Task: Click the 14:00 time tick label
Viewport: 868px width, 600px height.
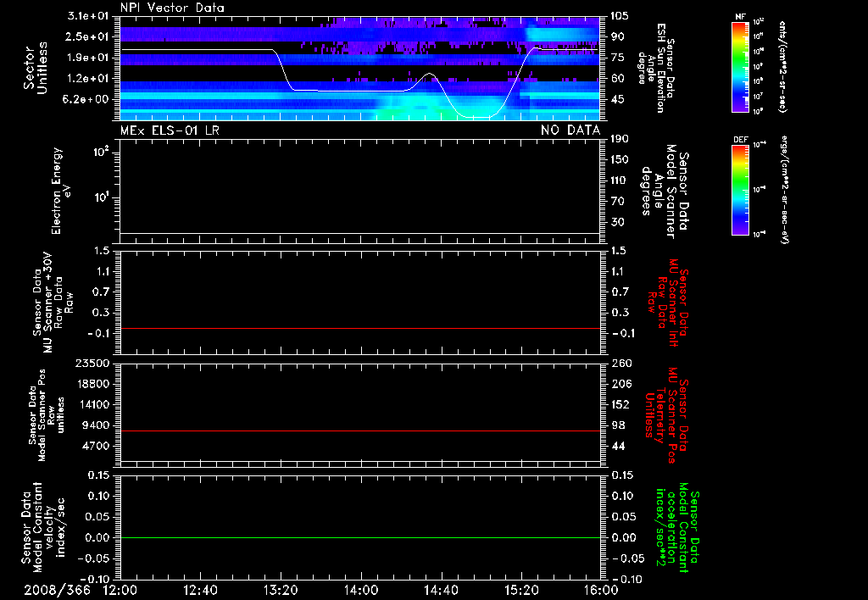Action: click(361, 590)
